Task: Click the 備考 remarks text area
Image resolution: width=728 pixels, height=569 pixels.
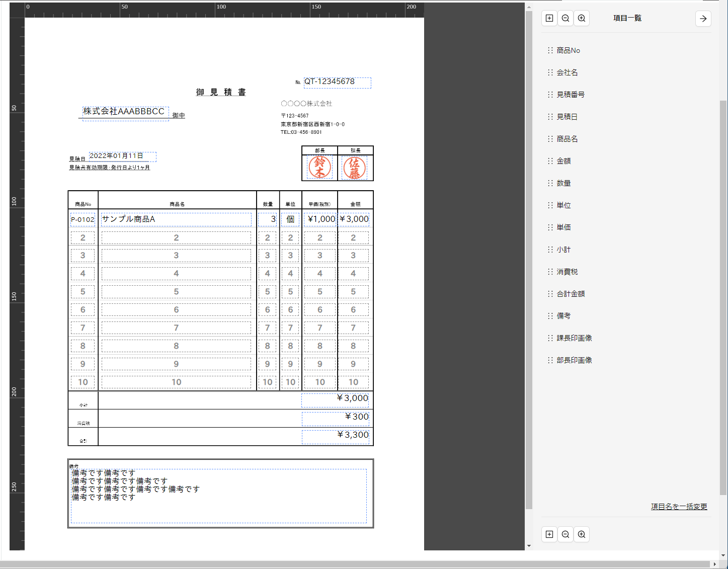Action: (219, 496)
